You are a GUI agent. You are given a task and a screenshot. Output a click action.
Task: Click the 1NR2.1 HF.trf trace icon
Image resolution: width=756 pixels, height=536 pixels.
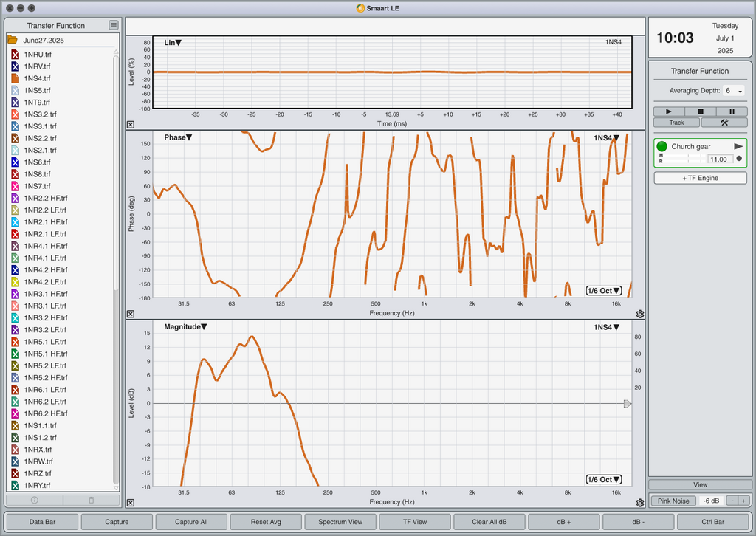15,221
